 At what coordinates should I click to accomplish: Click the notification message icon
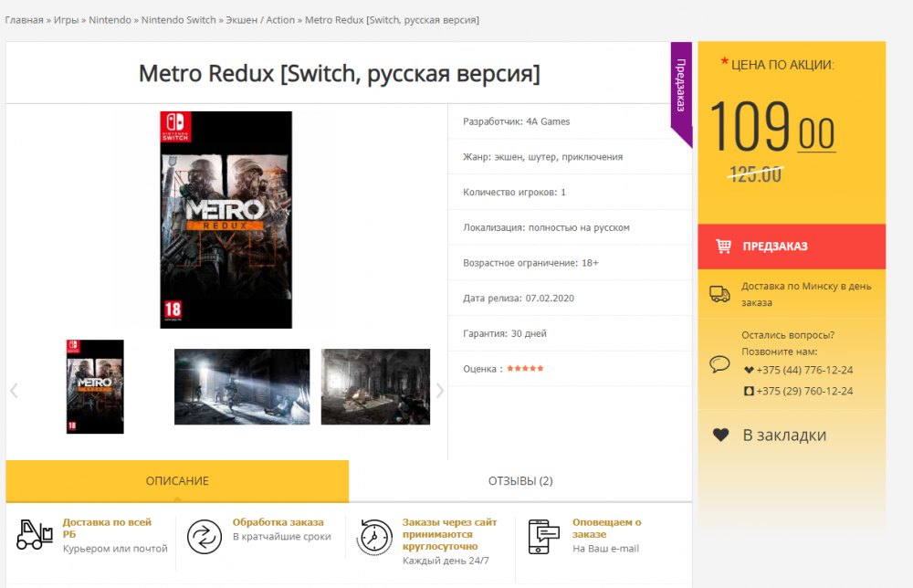544,536
